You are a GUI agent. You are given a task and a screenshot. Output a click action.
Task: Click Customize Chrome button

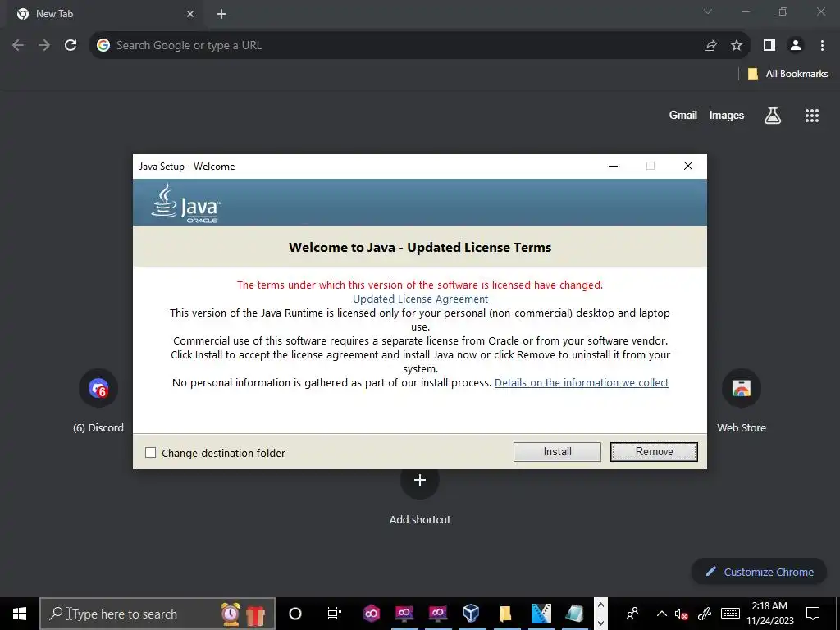[x=759, y=572]
